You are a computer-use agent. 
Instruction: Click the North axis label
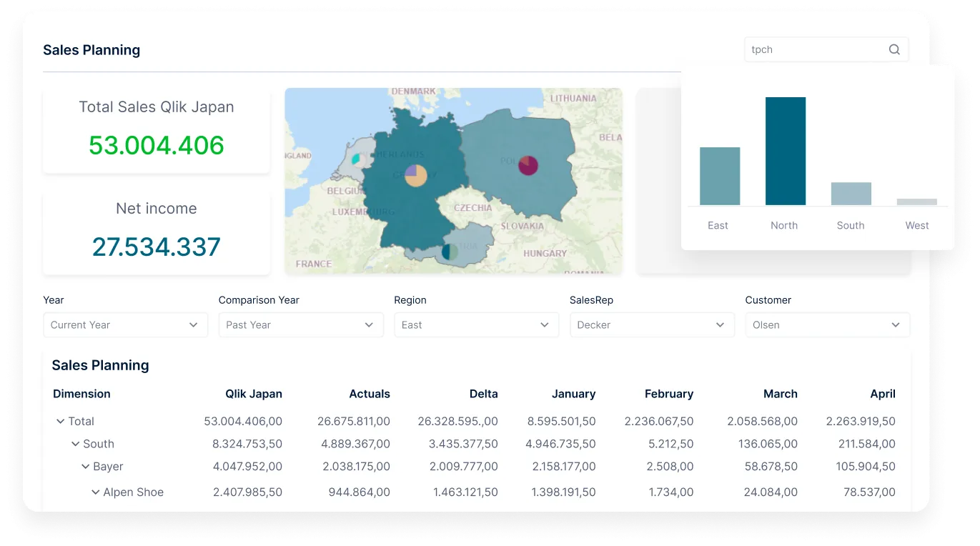click(x=784, y=226)
